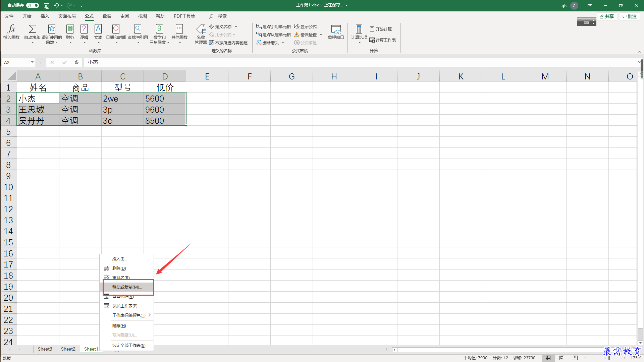Open the Undo history dropdown arrow
Viewport: 644px width, 362px height.
(x=62, y=5)
